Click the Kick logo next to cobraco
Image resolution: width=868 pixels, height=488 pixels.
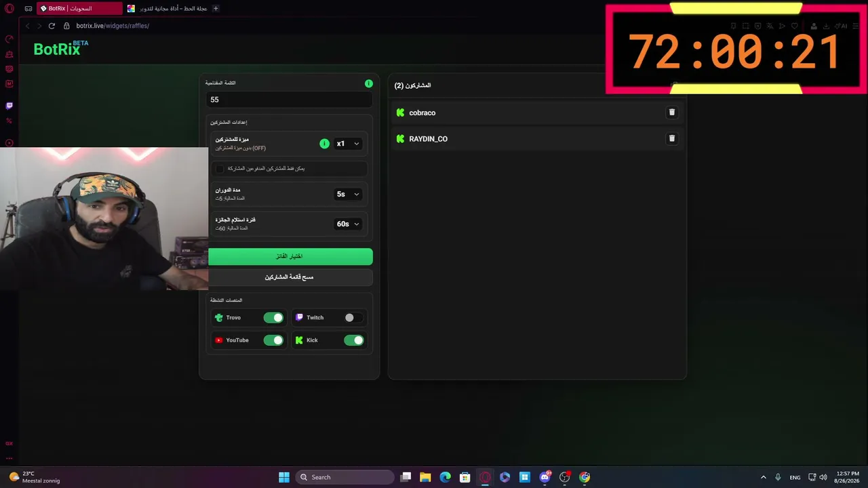coord(400,113)
